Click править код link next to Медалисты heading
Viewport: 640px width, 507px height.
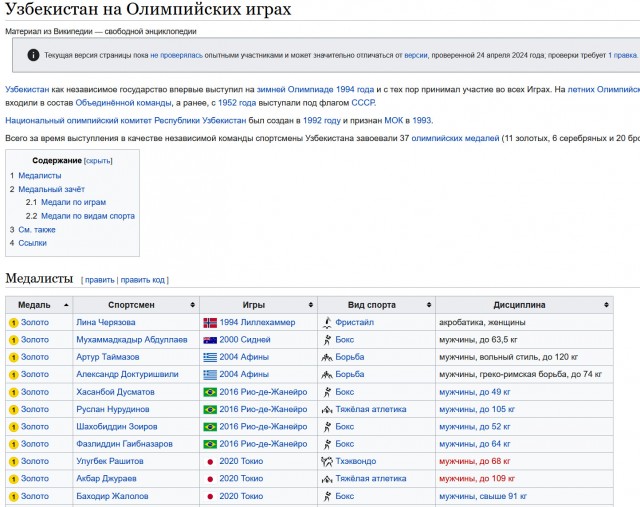(142, 280)
